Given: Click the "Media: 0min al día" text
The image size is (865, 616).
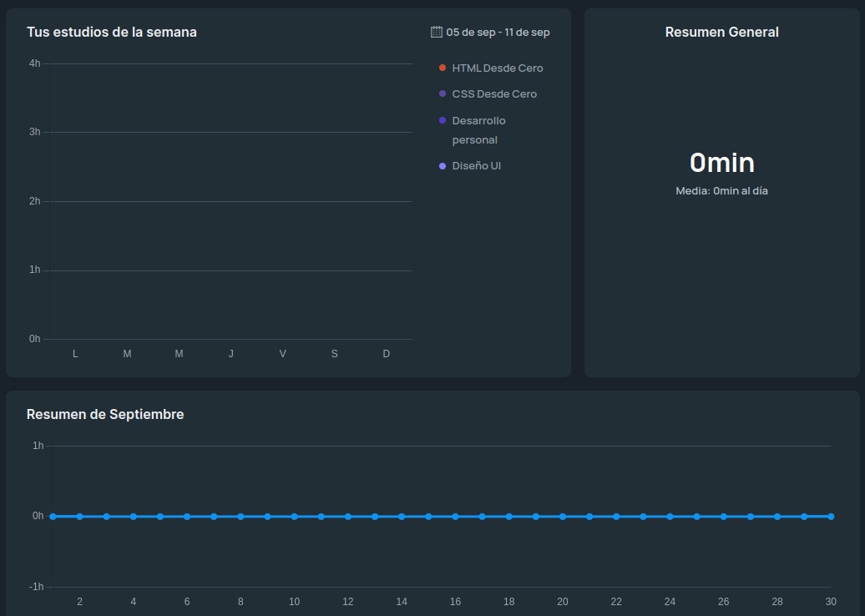Looking at the screenshot, I should pyautogui.click(x=721, y=191).
